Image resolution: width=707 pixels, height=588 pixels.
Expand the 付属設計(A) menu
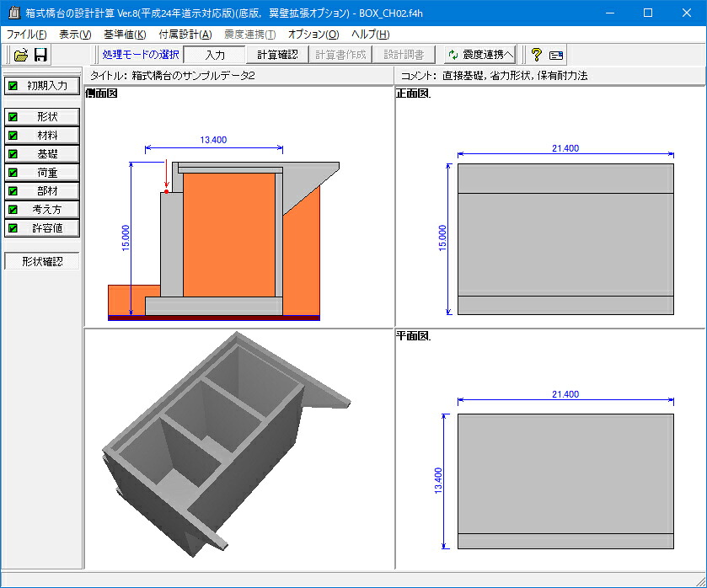(185, 35)
